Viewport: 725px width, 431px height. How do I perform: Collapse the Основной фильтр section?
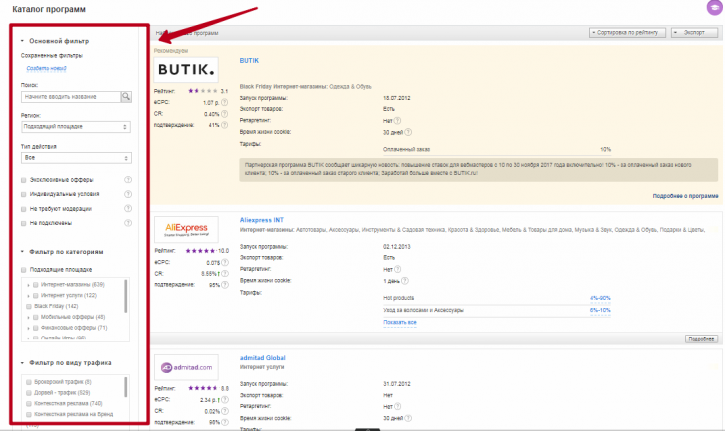click(x=22, y=41)
